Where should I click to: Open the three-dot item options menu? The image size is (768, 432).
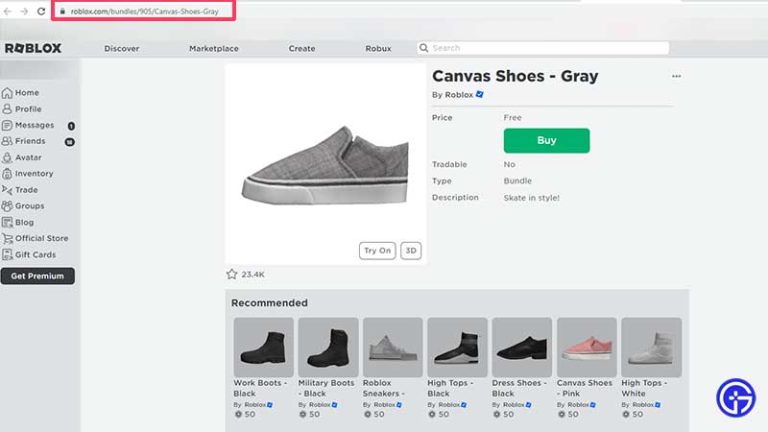point(676,76)
